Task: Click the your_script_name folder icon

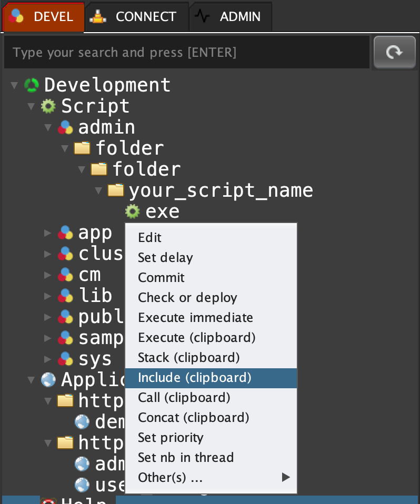Action: (x=116, y=190)
